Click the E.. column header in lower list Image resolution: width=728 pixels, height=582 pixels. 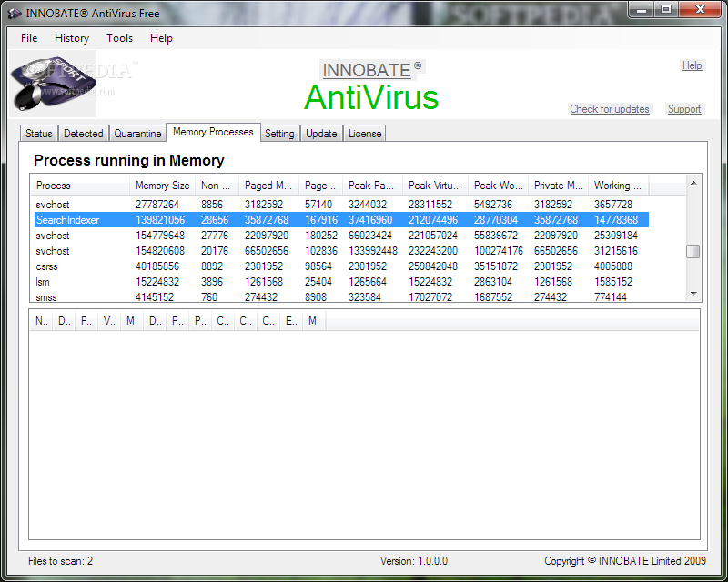tap(291, 321)
